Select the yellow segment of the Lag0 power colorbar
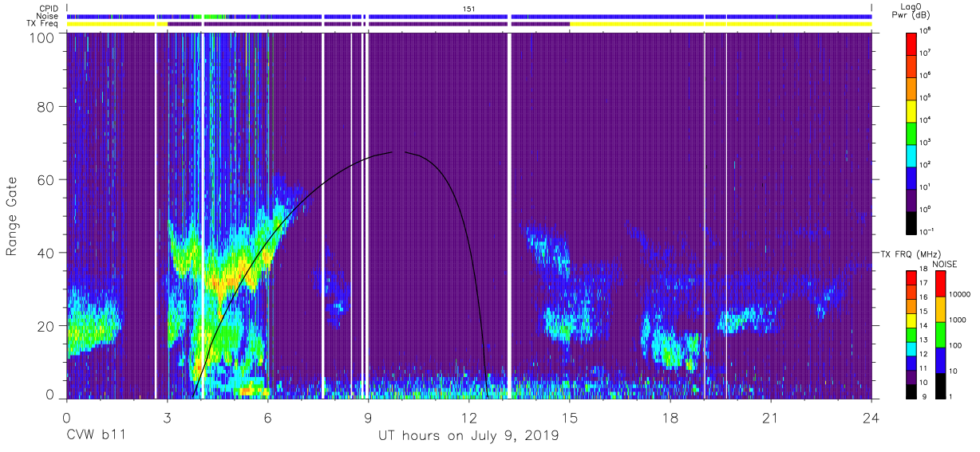Viewport: 980px width, 452px height. tap(912, 110)
